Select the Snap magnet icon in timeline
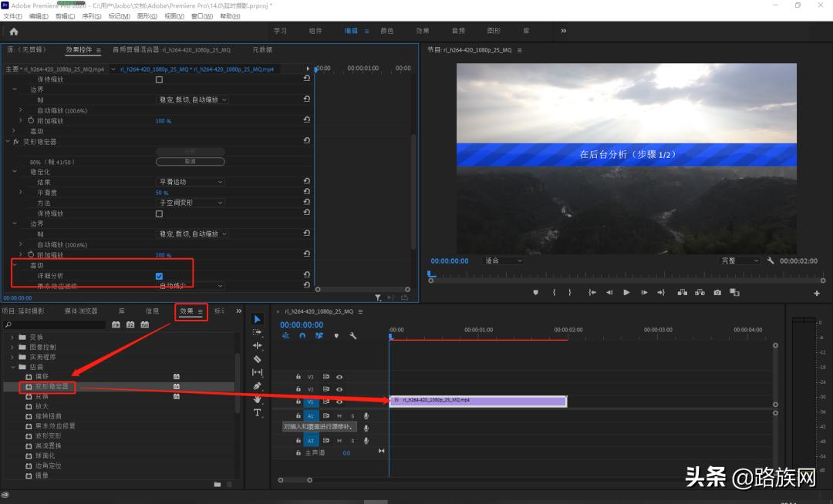Screen dimensions: 833x504 pyautogui.click(x=302, y=335)
